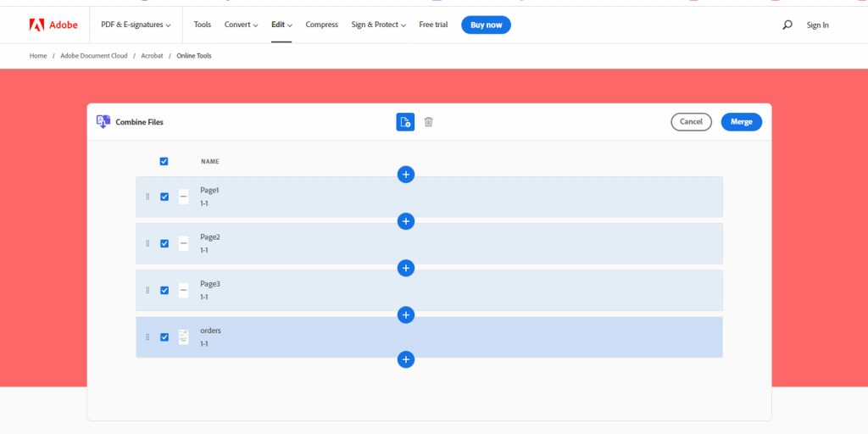The image size is (868, 434).
Task: Open the Convert dropdown menu
Action: pyautogui.click(x=241, y=25)
